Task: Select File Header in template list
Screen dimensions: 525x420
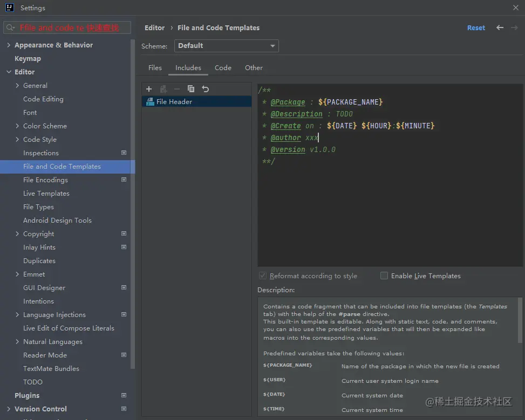Action: click(196, 102)
